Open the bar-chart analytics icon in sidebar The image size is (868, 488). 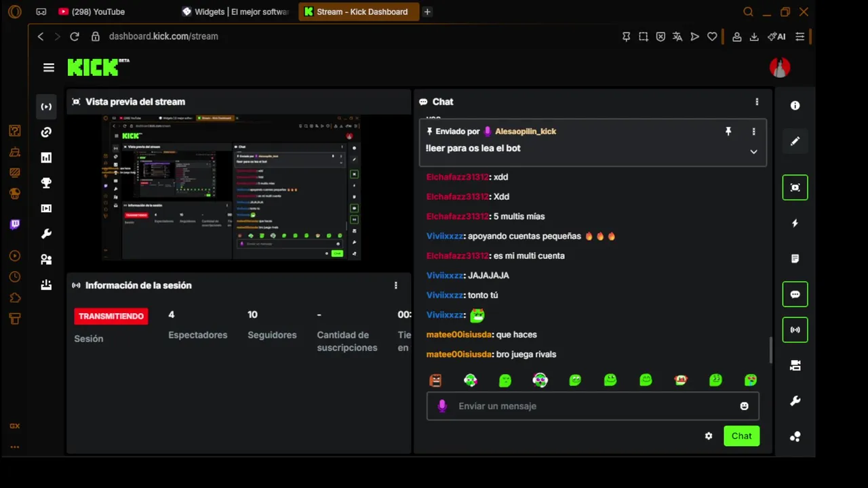pyautogui.click(x=46, y=157)
